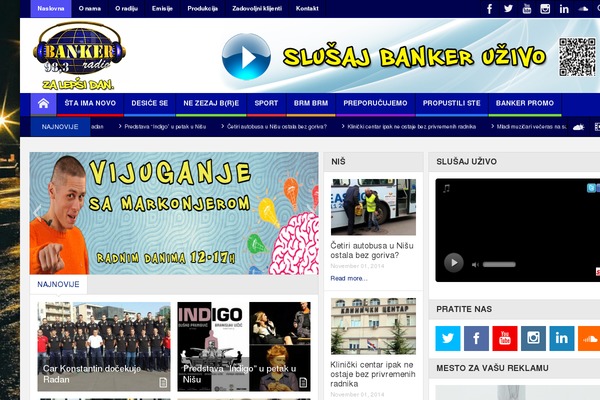Click document icon on Car Konstantin article
Screen dimensions: 600x400
pos(163,382)
